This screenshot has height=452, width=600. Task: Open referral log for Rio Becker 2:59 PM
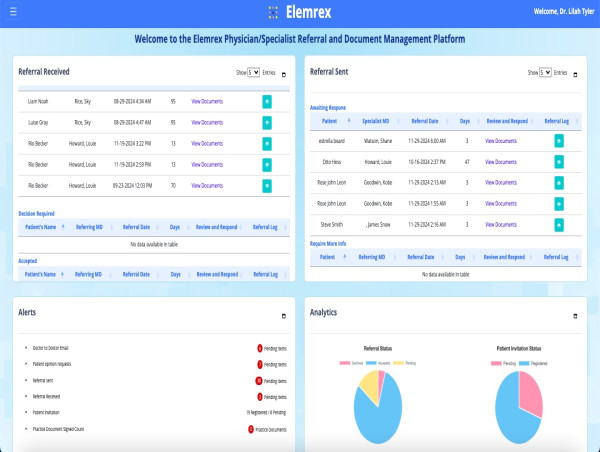pos(267,165)
